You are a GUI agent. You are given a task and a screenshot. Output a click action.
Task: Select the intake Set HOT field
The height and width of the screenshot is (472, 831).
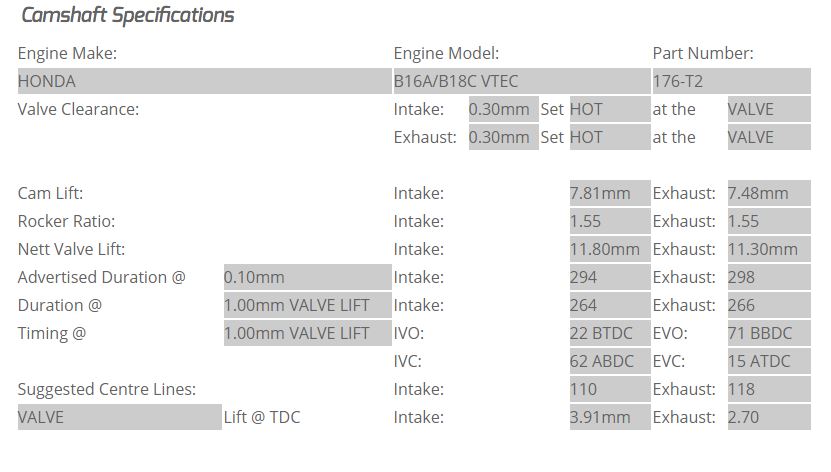(x=610, y=109)
